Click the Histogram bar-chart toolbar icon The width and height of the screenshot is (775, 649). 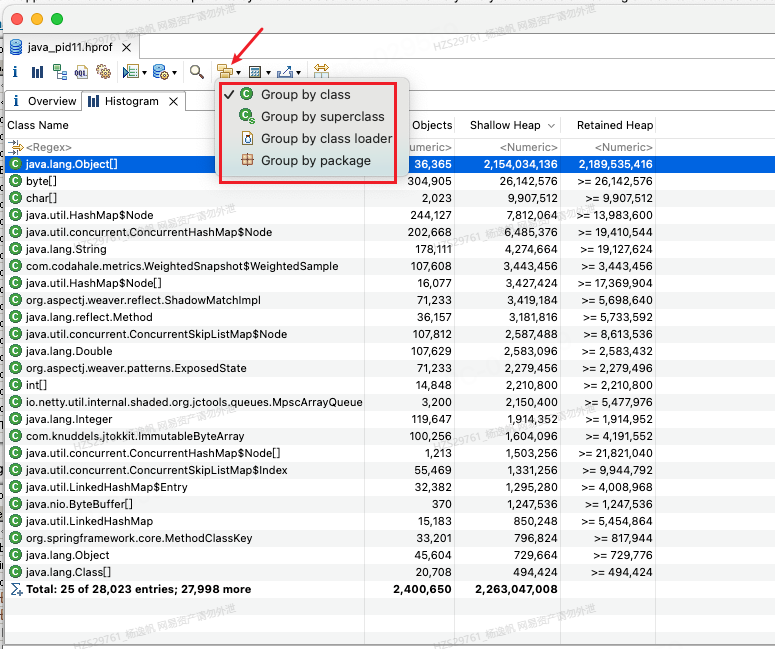[38, 72]
